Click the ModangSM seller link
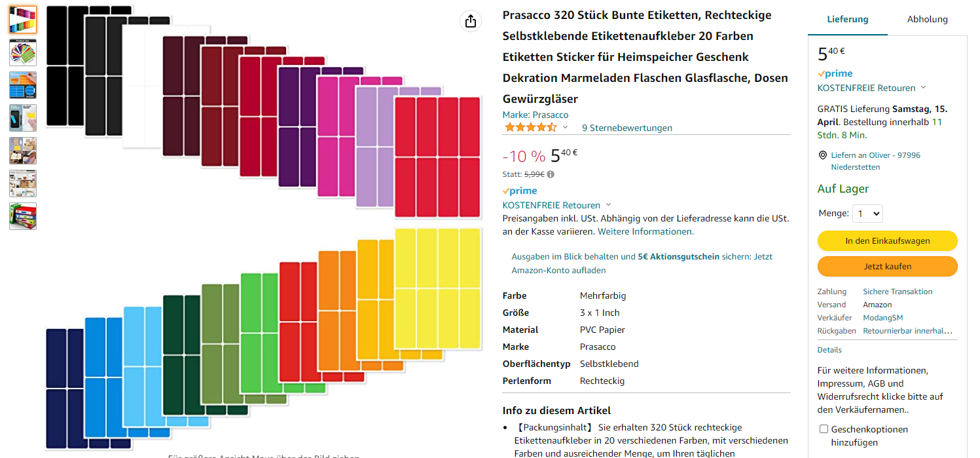This screenshot has width=980, height=458. (x=883, y=318)
